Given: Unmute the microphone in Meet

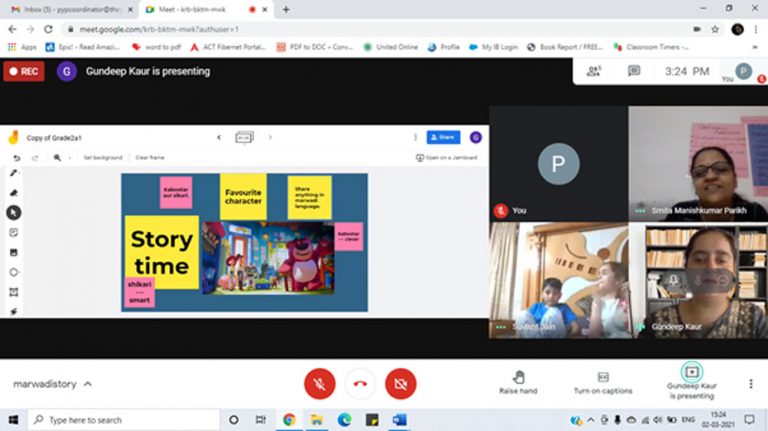Looking at the screenshot, I should (320, 383).
